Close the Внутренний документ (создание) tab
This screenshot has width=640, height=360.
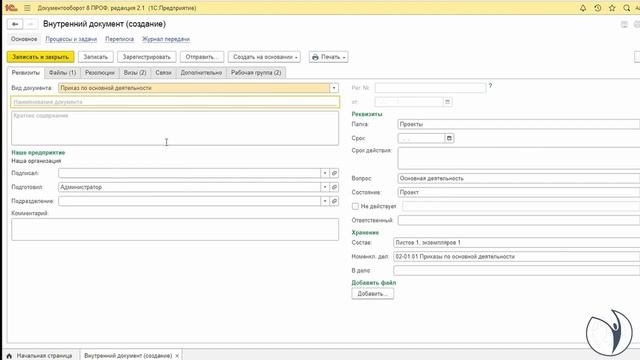177,356
